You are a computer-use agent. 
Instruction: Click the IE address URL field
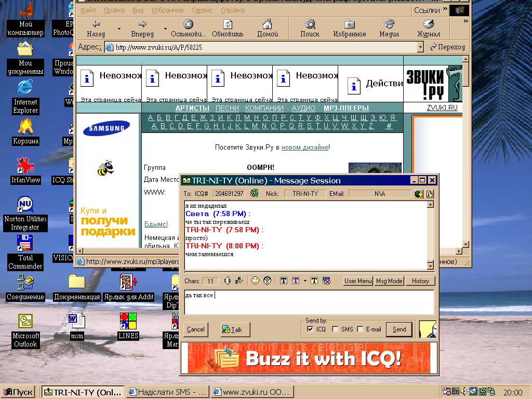tap(261, 47)
